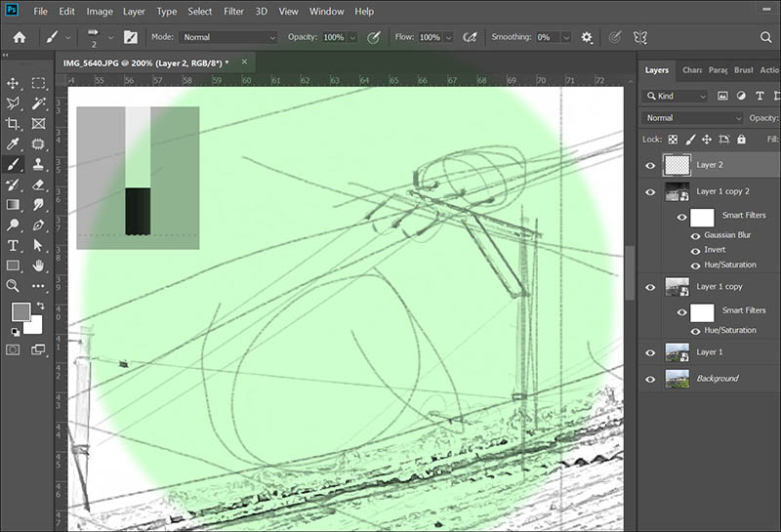Change the screen mode
Viewport: 781px width, 532px height.
38,349
